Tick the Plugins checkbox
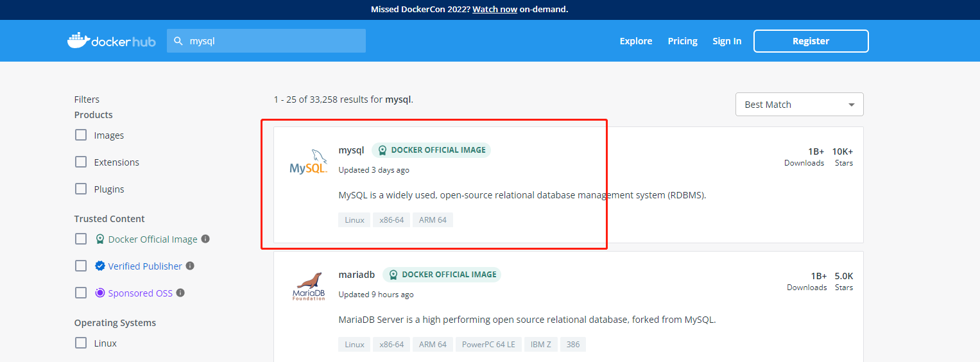This screenshot has height=362, width=980. [x=81, y=189]
